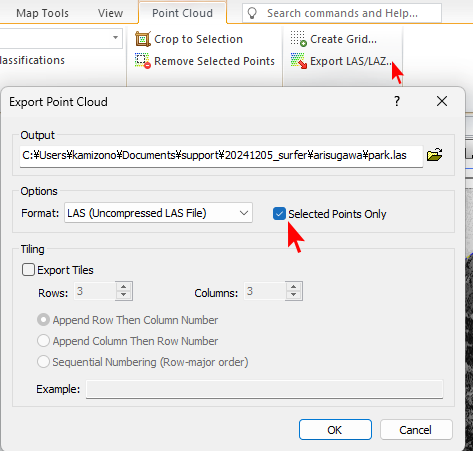
Task: Click the Crop to Selection icon
Action: (143, 39)
